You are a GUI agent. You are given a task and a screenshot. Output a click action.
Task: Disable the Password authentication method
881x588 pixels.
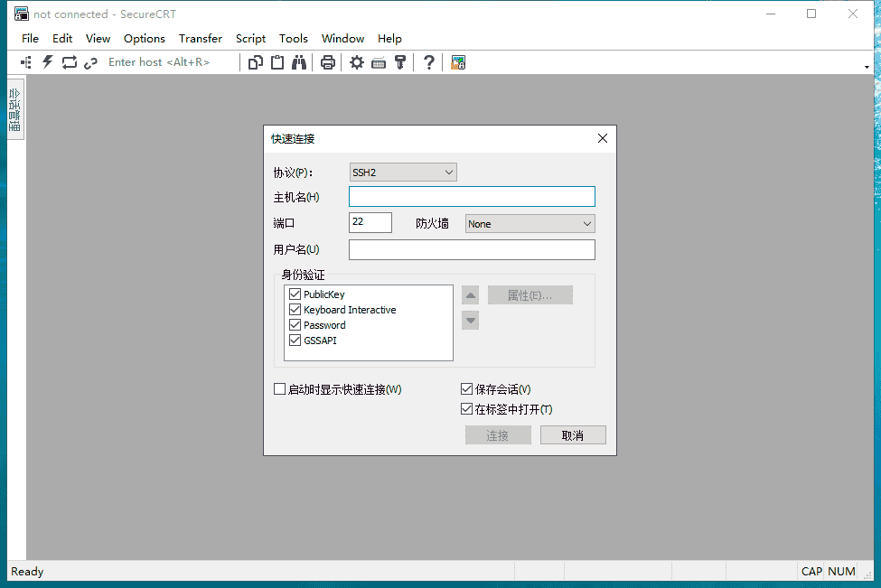tap(295, 325)
